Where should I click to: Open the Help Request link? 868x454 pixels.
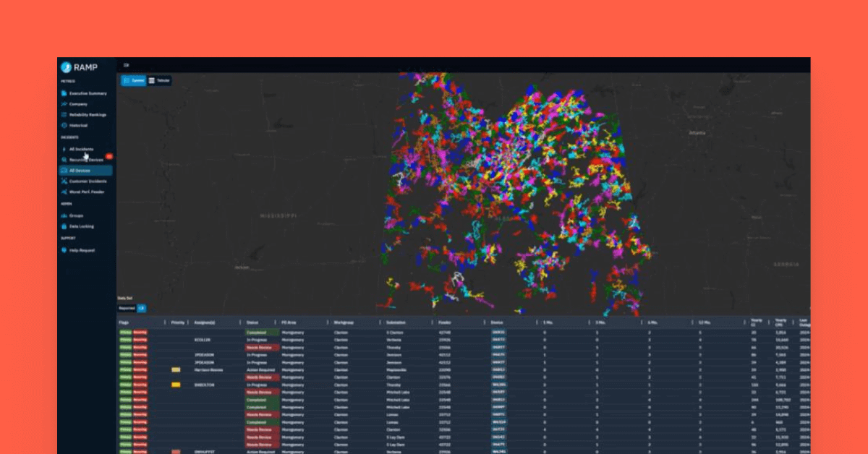(81, 250)
